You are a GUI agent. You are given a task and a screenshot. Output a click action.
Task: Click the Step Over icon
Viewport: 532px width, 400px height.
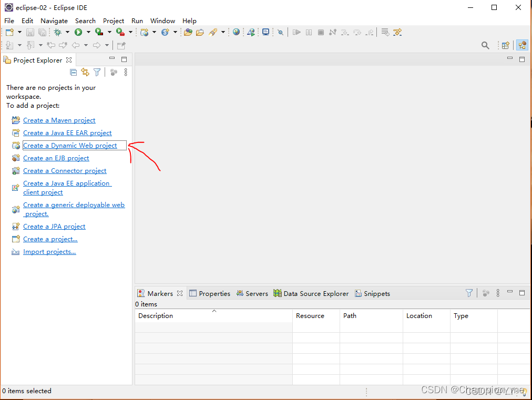click(357, 32)
